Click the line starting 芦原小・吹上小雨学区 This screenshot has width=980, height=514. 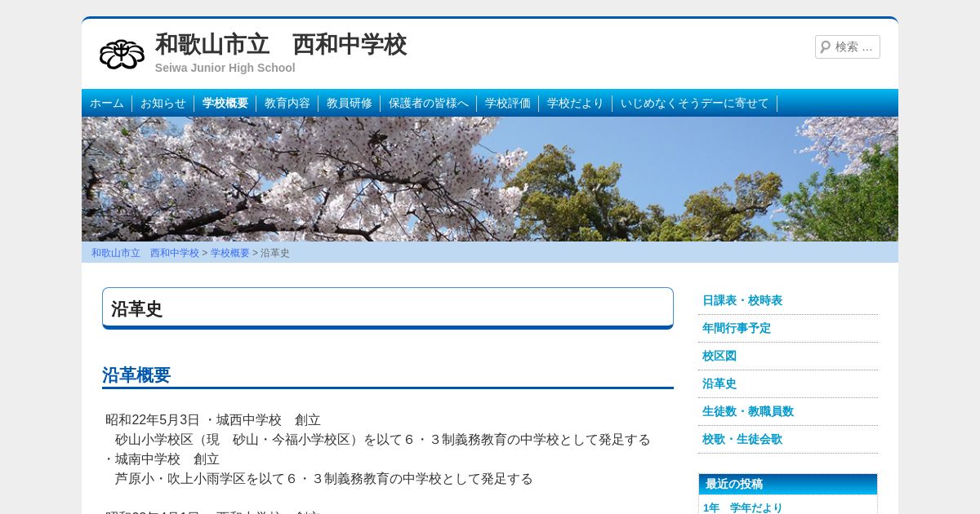point(324,478)
